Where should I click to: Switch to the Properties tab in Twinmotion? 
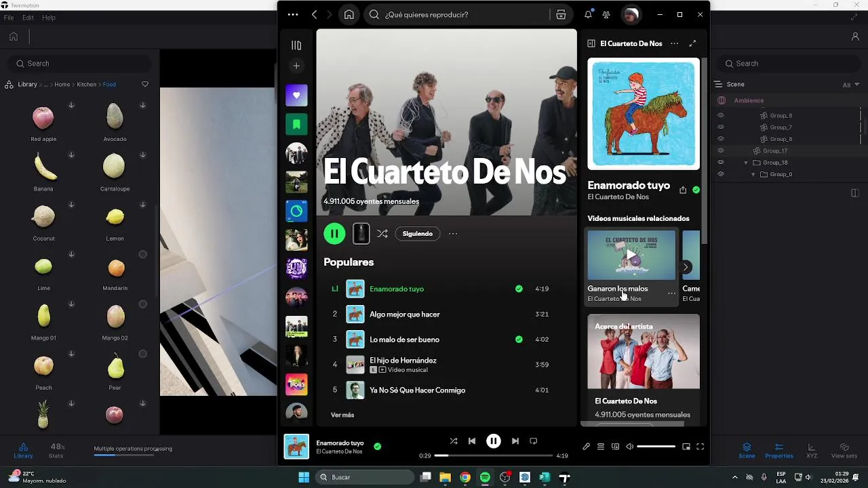[x=779, y=451]
